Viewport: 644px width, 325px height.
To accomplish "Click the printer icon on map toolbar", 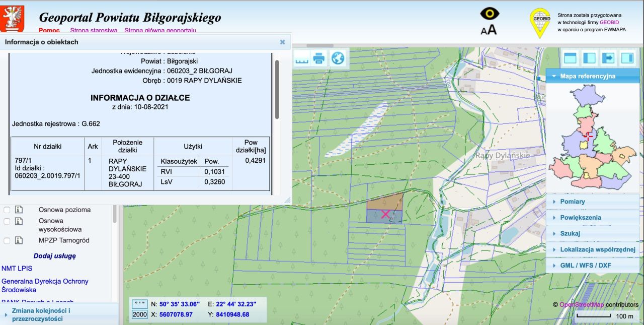I will (x=319, y=58).
